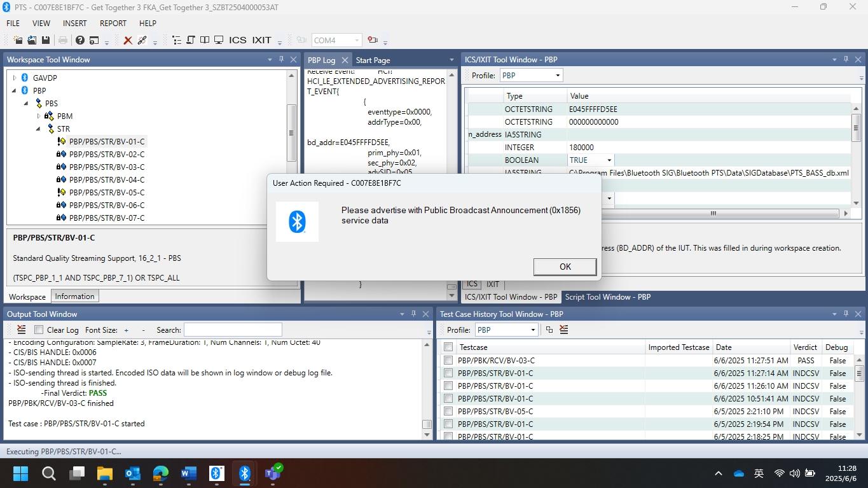
Task: Click the red X stop icon
Action: 128,40
